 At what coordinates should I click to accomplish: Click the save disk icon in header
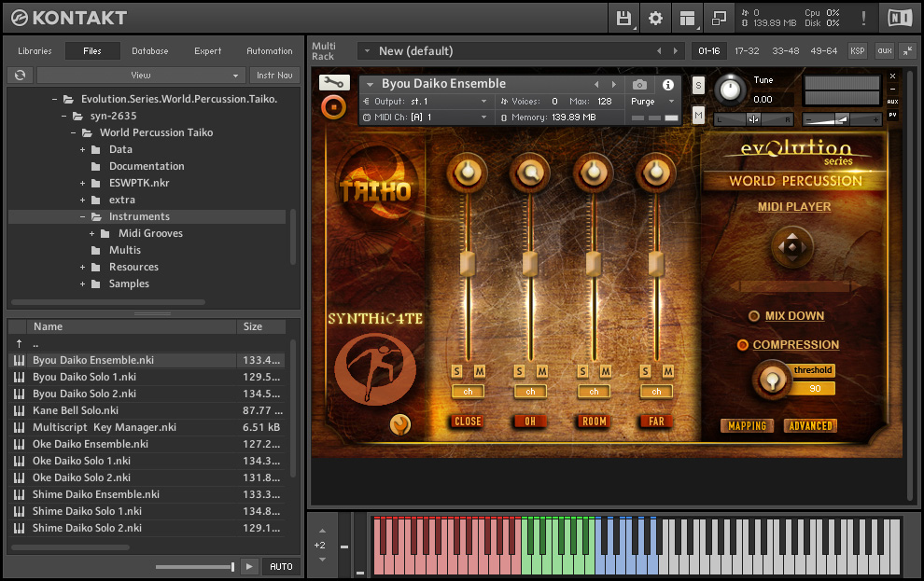point(623,18)
